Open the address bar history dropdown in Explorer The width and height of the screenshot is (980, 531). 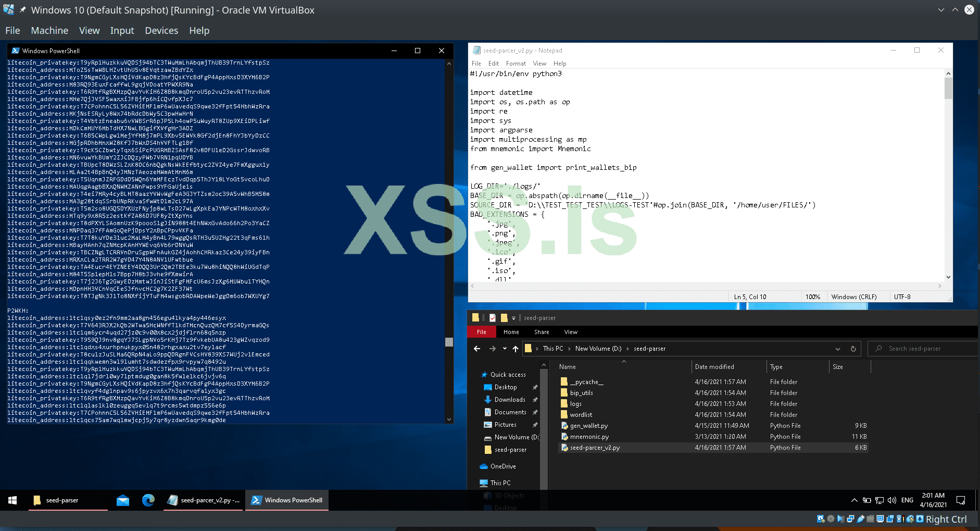click(837, 349)
